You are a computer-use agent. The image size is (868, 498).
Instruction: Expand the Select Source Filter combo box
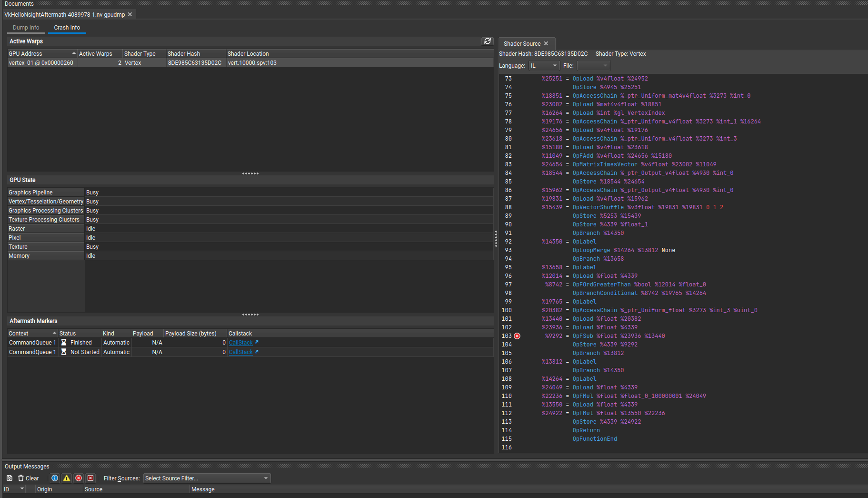coord(207,478)
